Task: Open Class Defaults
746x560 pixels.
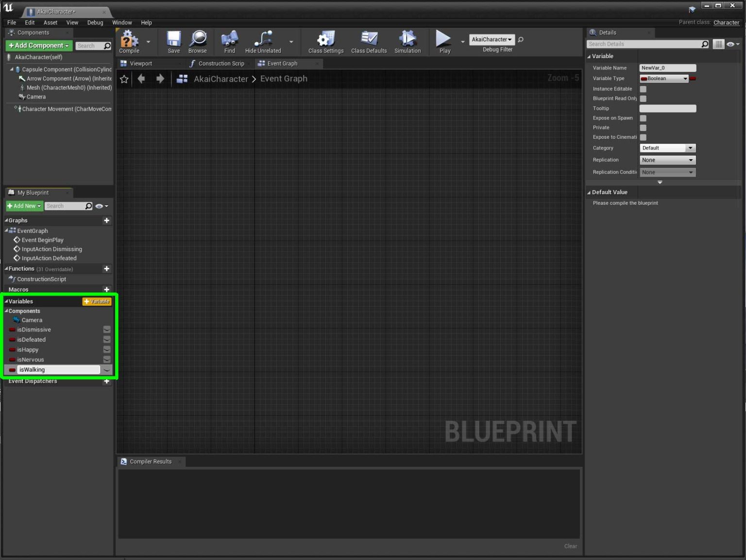Action: pos(369,39)
